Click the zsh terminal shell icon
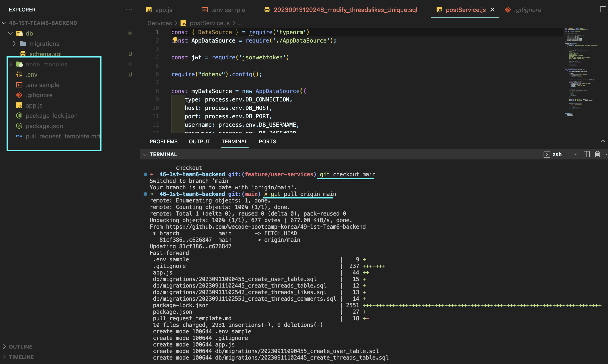This screenshot has width=608, height=364. pos(546,154)
